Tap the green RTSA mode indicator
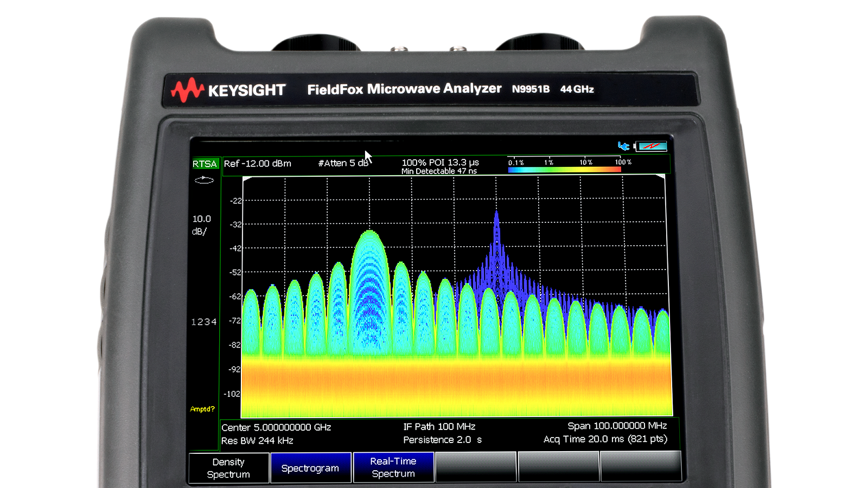This screenshot has height=488, width=868. coord(205,164)
